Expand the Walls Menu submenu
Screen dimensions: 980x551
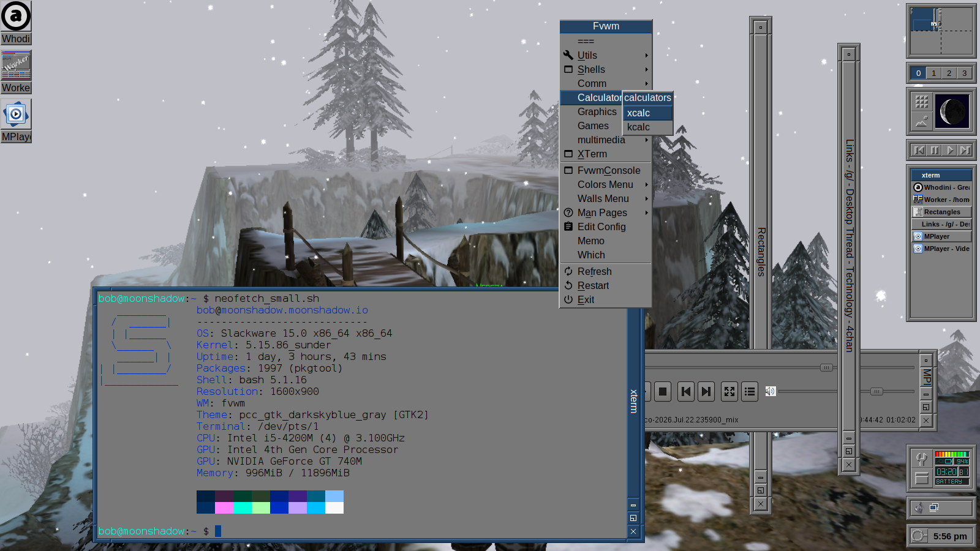[606, 199]
